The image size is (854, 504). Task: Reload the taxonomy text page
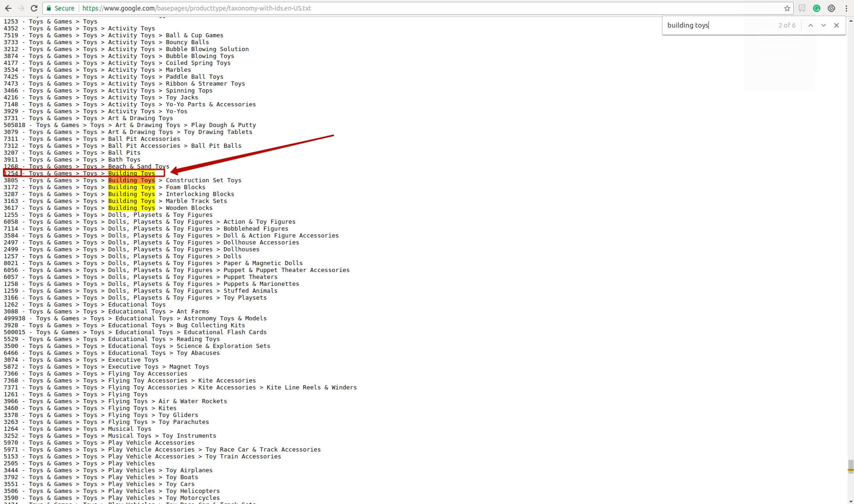34,8
